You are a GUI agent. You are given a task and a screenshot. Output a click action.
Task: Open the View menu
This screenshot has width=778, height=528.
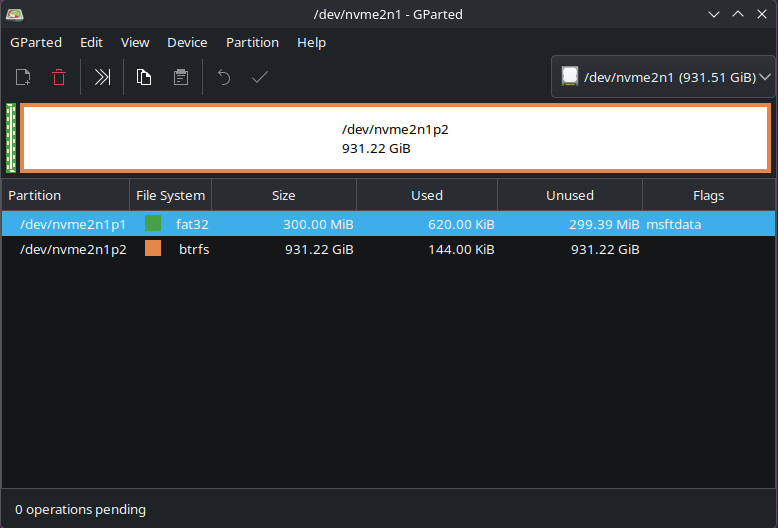135,43
